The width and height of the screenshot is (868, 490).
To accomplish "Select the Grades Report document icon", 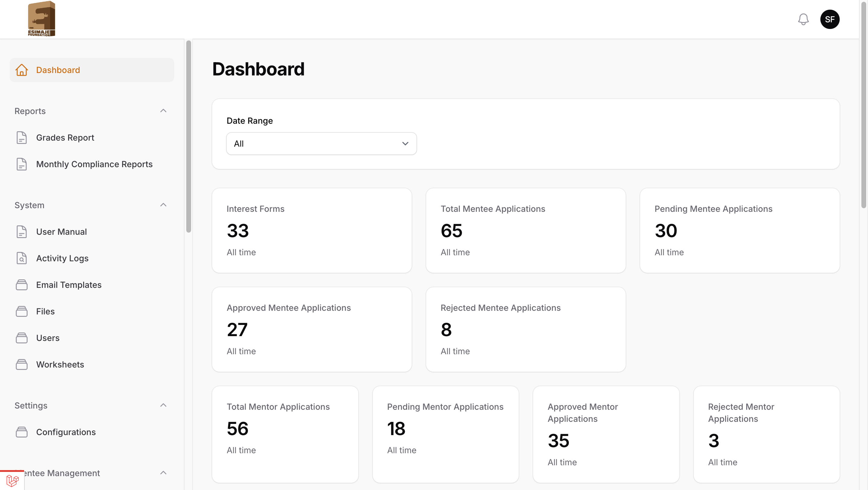I will point(22,137).
